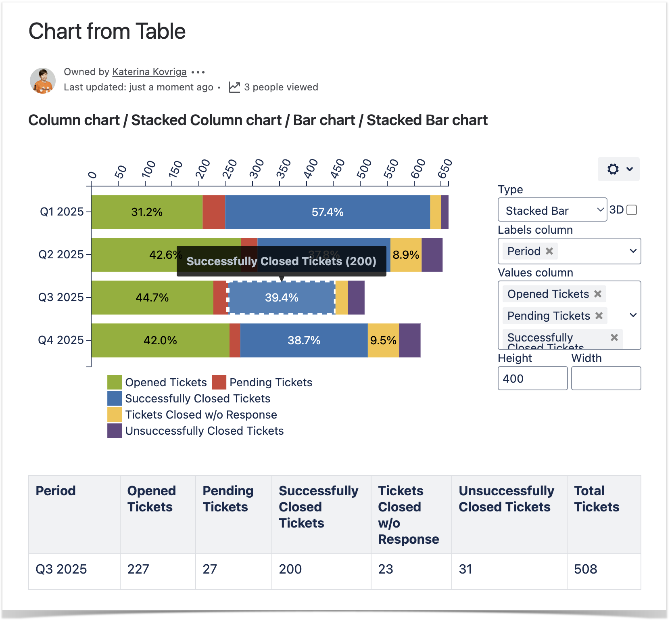The height and width of the screenshot is (622, 672).
Task: Open Katerina Kovriga's profile link
Action: click(x=149, y=72)
